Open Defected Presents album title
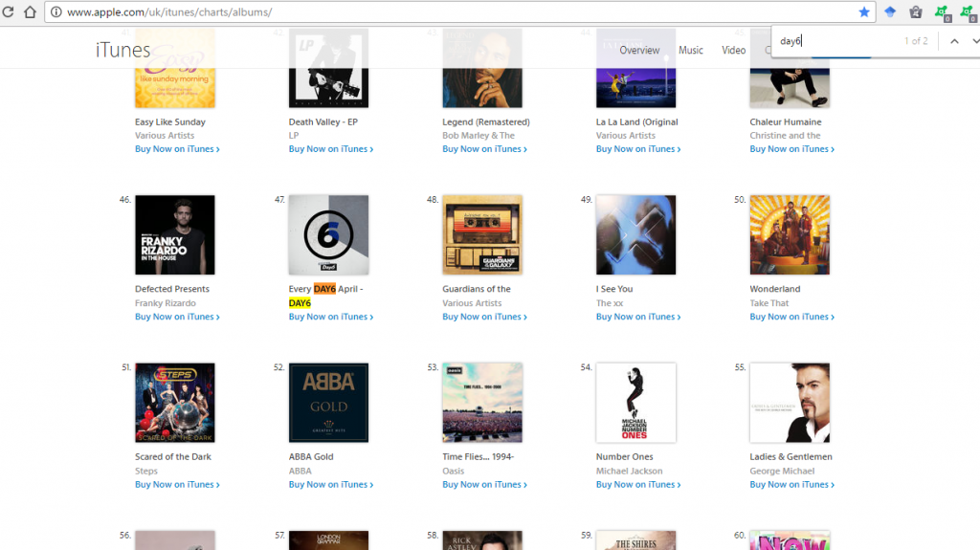 click(172, 290)
